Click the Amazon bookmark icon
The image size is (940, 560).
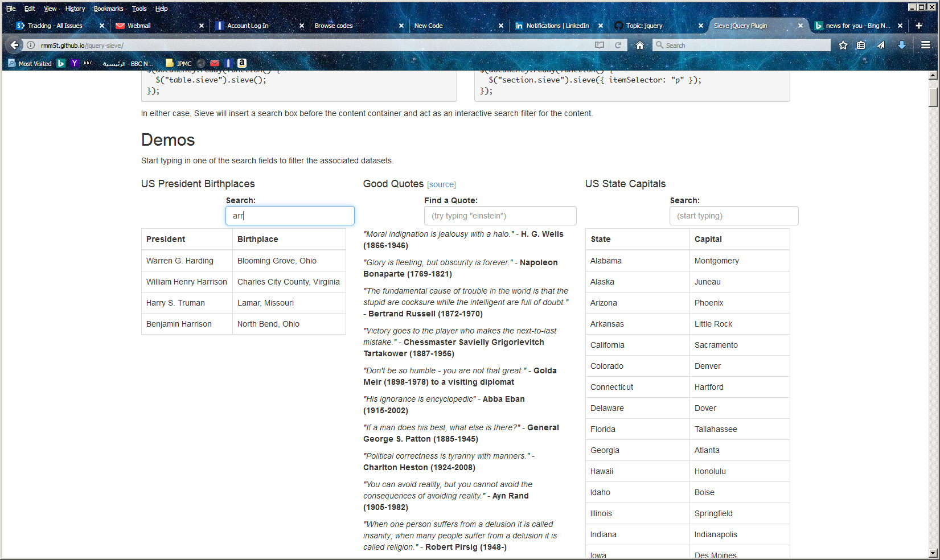(242, 63)
